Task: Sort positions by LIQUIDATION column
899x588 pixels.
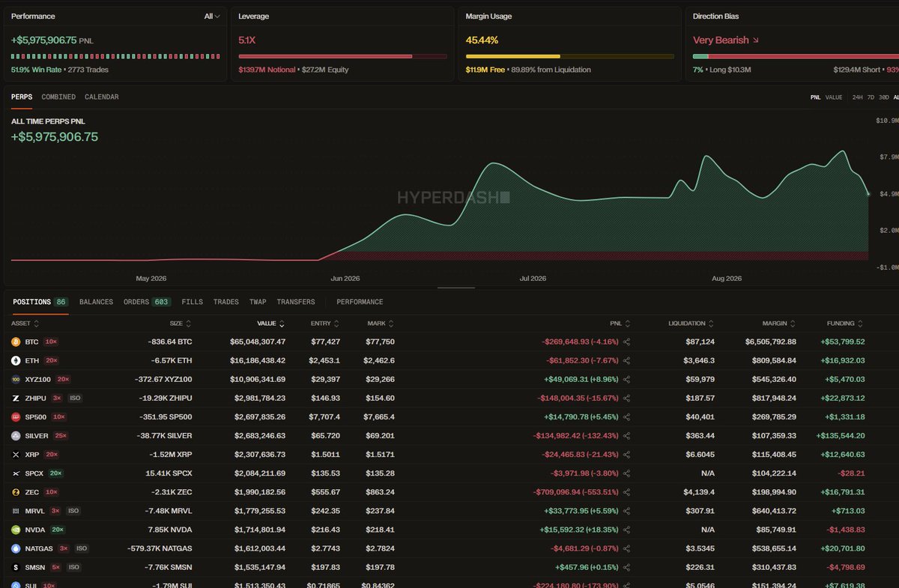Action: [x=691, y=324]
